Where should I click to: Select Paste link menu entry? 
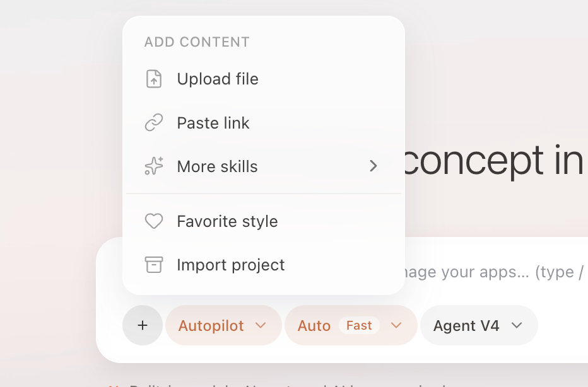(264, 122)
